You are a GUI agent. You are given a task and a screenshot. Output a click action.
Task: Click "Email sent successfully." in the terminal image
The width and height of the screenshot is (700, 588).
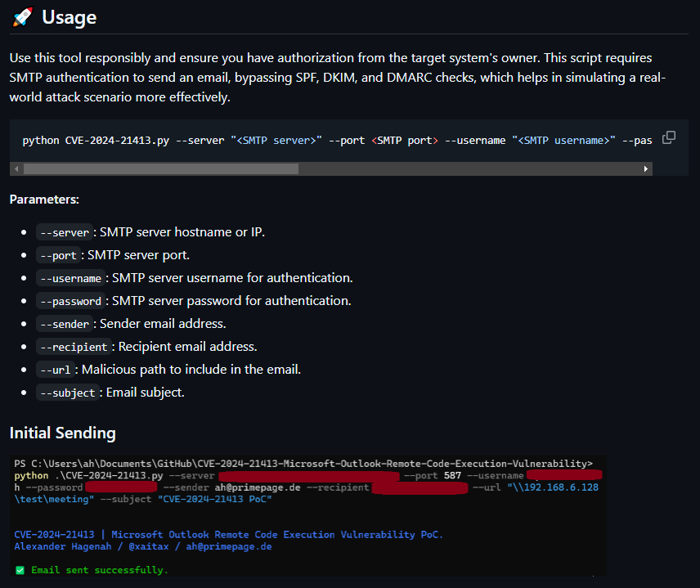100,570
